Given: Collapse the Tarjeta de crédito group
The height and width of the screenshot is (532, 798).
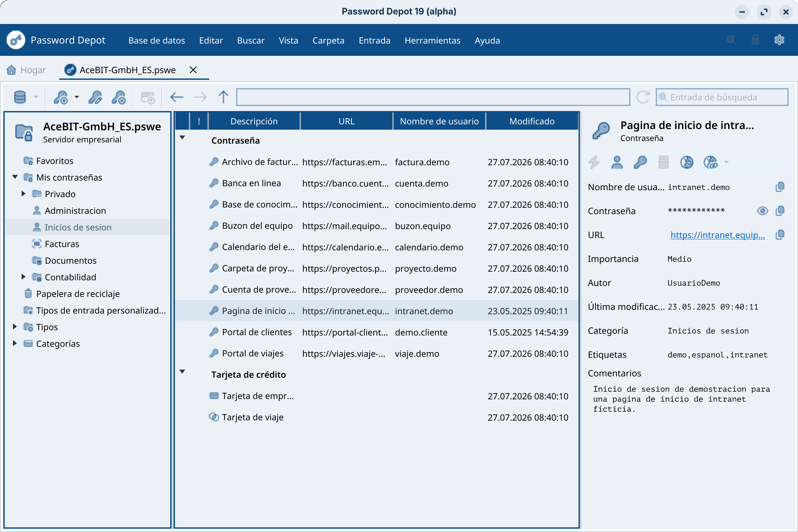Looking at the screenshot, I should click(182, 371).
